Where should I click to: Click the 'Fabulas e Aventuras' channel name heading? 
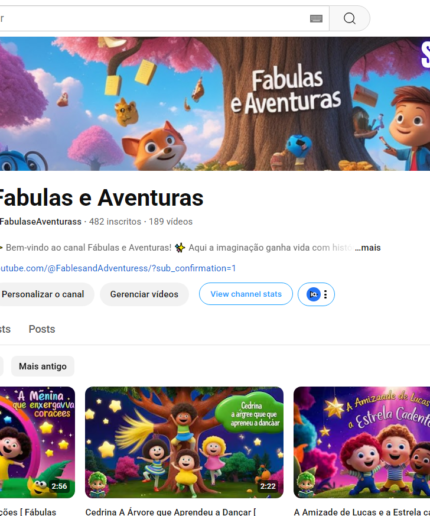pyautogui.click(x=101, y=198)
